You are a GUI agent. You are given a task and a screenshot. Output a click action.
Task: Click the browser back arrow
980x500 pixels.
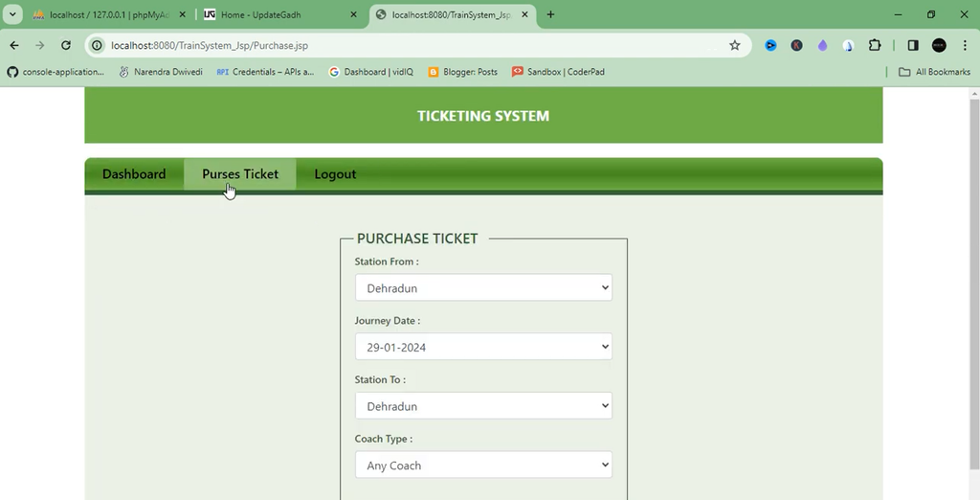tap(14, 45)
